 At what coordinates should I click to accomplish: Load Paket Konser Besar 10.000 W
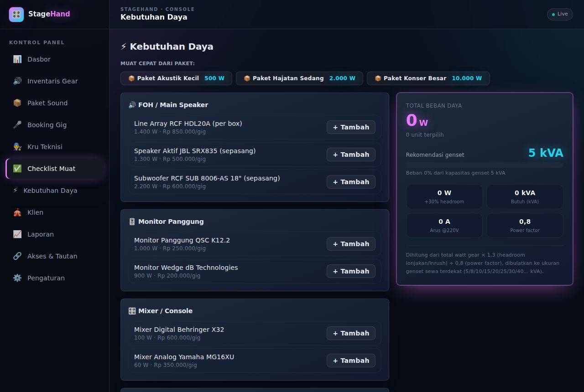point(428,78)
